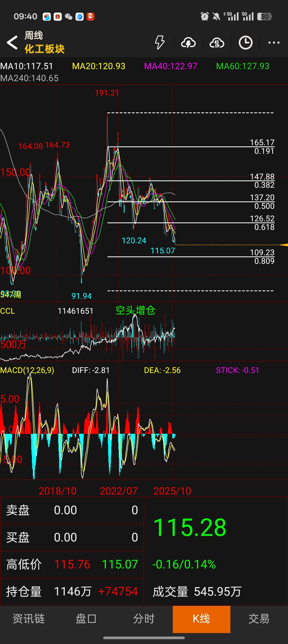288x644 pixels.
Task: Tap the latest price 115.28
Action: [x=190, y=528]
